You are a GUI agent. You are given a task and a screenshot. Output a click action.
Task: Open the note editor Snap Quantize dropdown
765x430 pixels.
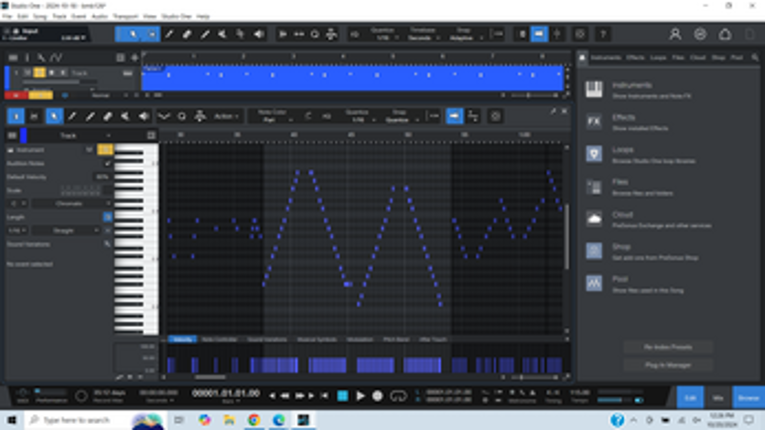coord(400,116)
